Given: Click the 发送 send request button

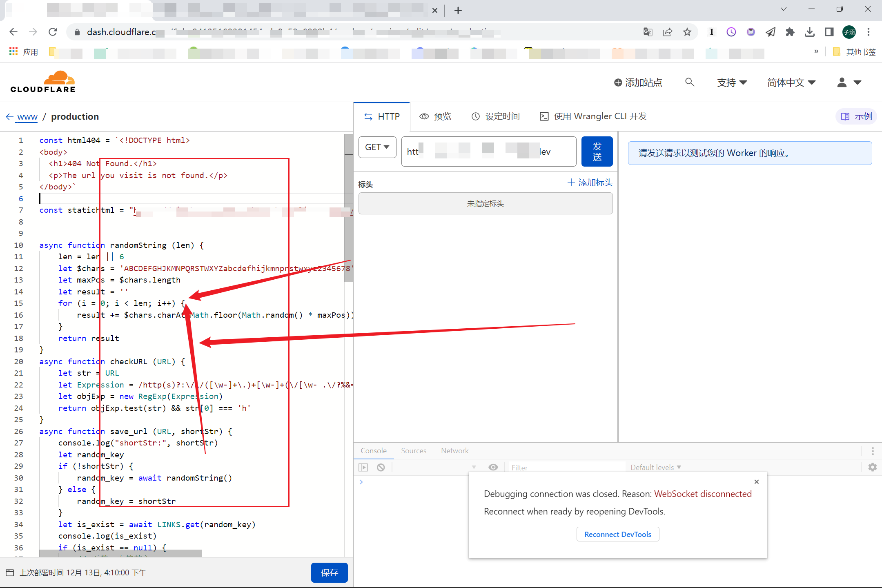Looking at the screenshot, I should pyautogui.click(x=597, y=151).
